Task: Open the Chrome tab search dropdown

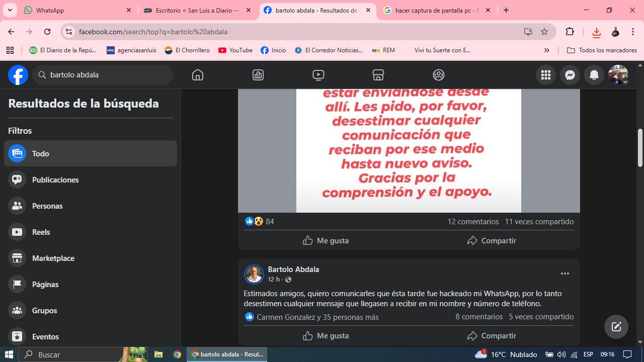Action: tap(10, 10)
